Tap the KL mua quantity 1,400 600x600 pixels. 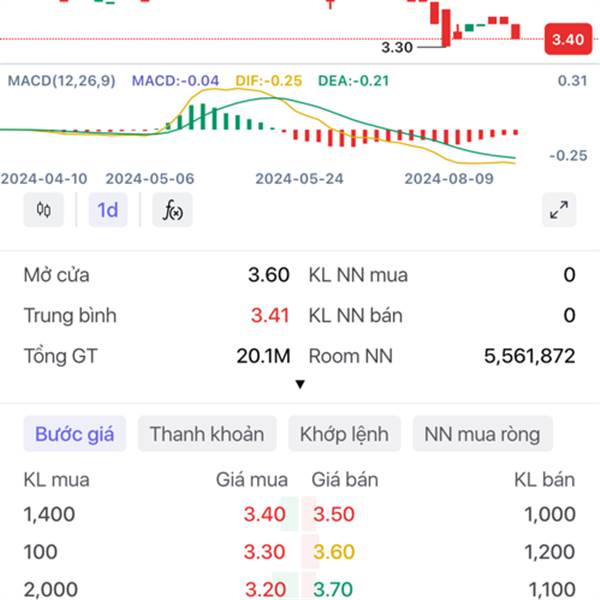click(49, 514)
